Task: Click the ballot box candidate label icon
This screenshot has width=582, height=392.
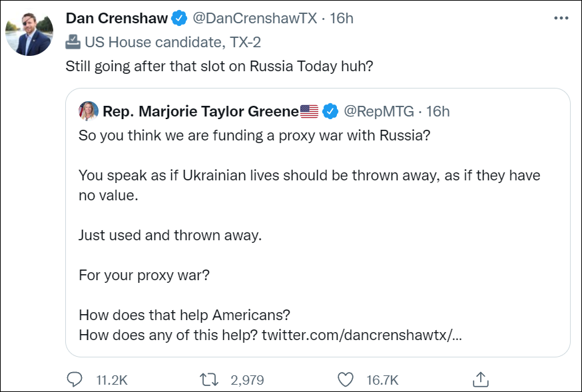Action: point(73,43)
